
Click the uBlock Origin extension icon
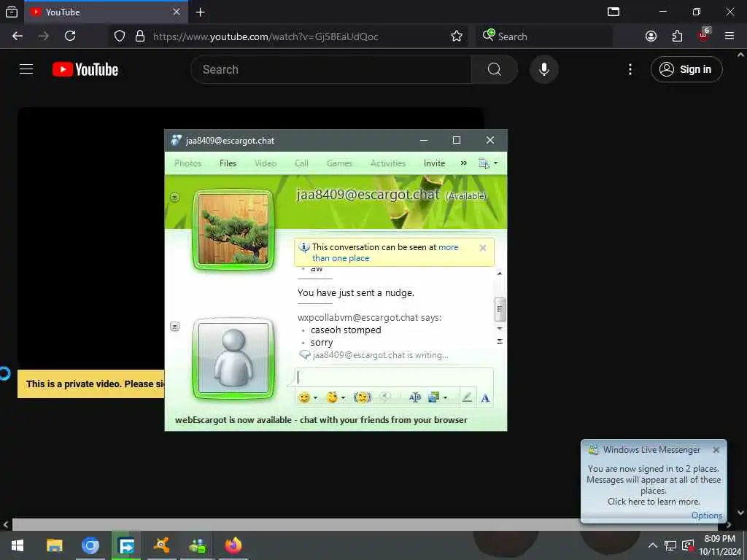[704, 35]
